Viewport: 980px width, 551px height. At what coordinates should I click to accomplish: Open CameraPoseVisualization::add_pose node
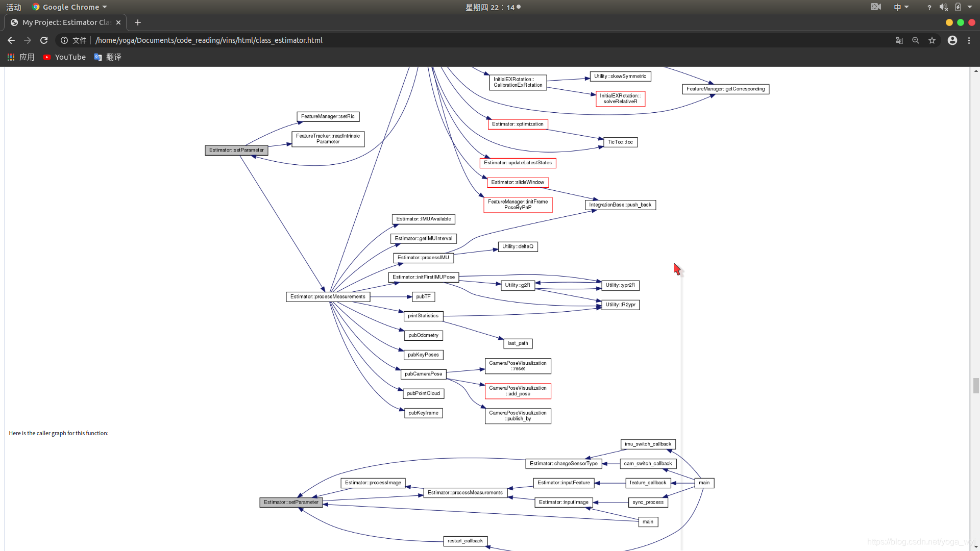tap(518, 391)
